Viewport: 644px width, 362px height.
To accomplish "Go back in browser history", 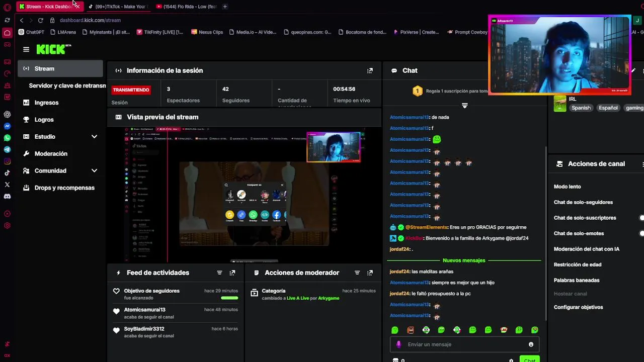I will [x=22, y=21].
